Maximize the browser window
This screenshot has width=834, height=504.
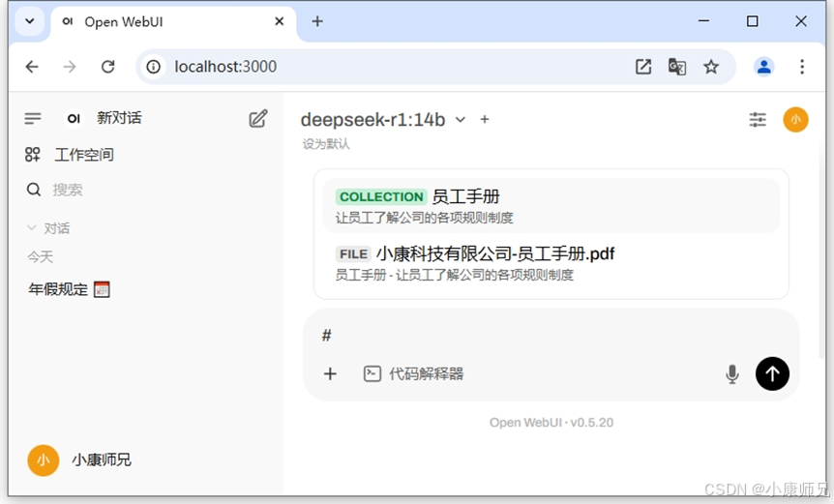pyautogui.click(x=752, y=21)
